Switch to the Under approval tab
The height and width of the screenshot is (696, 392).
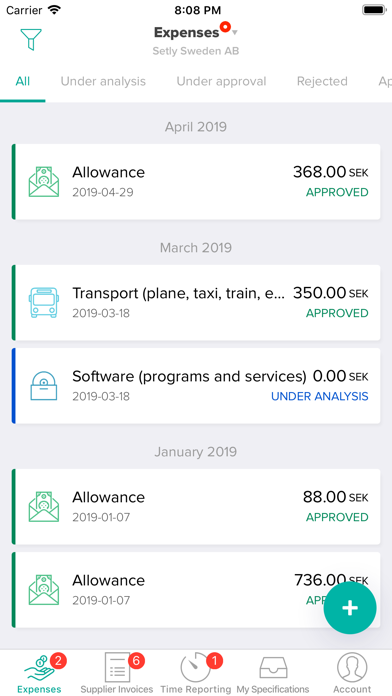[x=221, y=82]
